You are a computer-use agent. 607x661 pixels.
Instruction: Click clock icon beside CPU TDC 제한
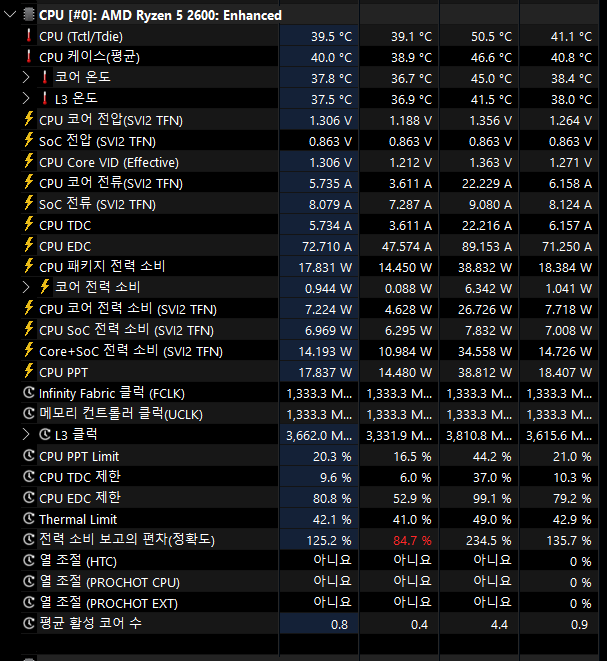(x=29, y=476)
